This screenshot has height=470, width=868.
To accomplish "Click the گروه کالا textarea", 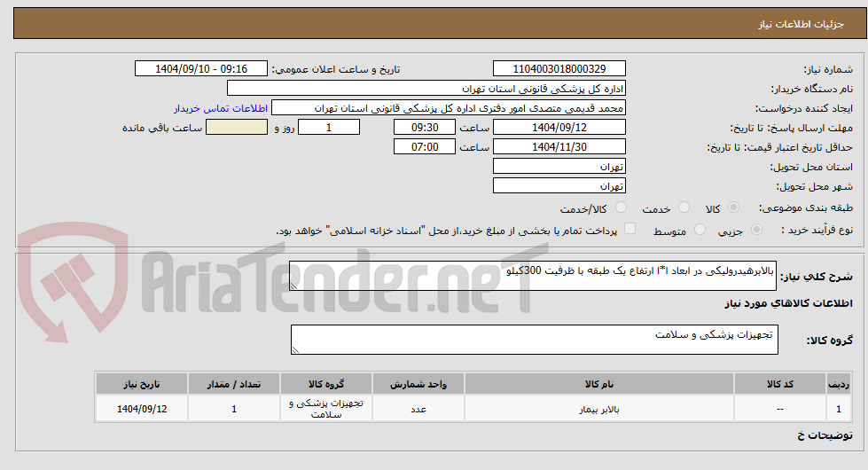I will tap(535, 340).
